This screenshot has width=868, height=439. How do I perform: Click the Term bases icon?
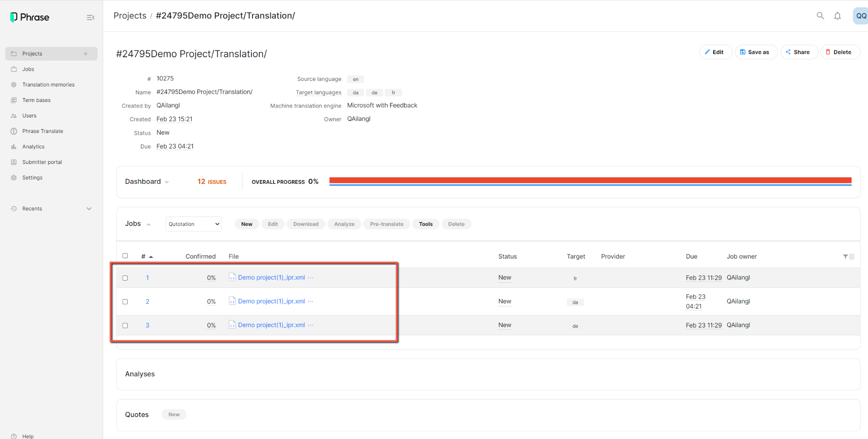(x=14, y=100)
